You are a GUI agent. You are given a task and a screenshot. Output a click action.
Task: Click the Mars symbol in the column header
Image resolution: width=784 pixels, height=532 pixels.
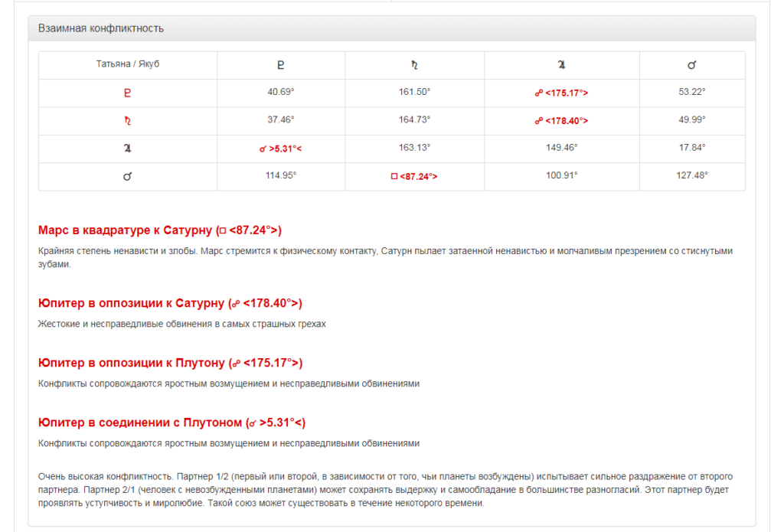point(691,65)
